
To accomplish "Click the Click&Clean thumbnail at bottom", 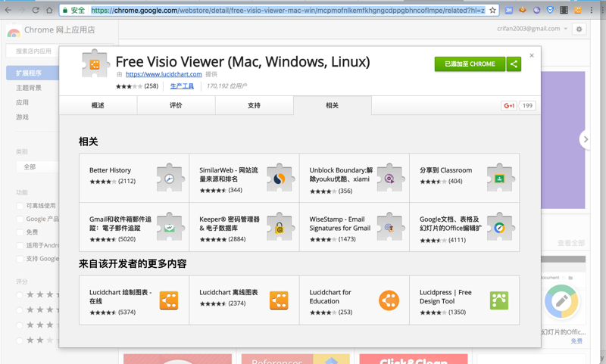I will pyautogui.click(x=413, y=359).
